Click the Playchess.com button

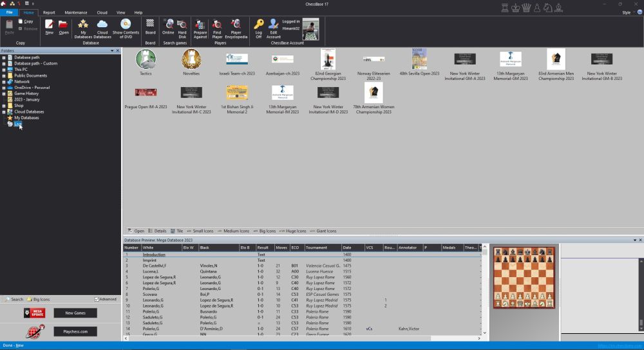(75, 331)
